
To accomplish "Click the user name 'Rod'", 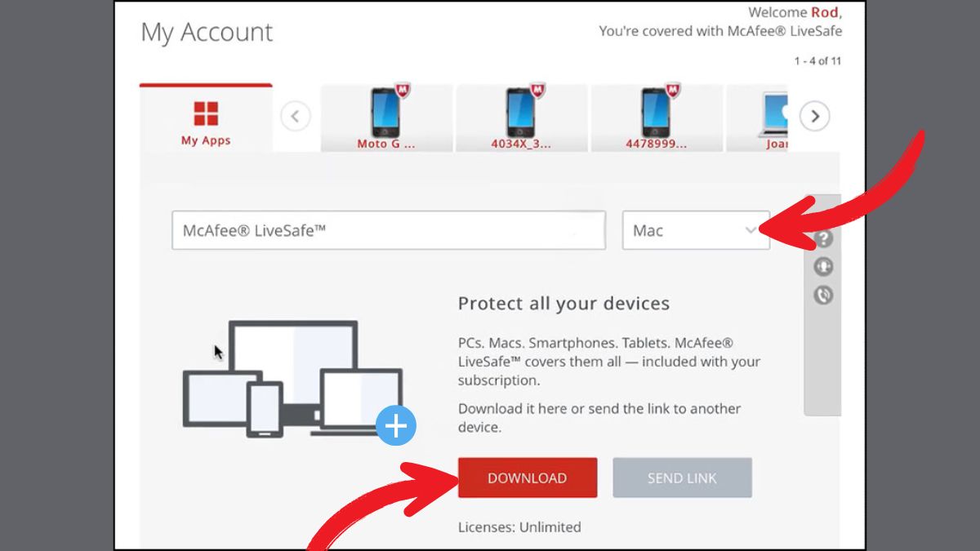I will tap(824, 12).
